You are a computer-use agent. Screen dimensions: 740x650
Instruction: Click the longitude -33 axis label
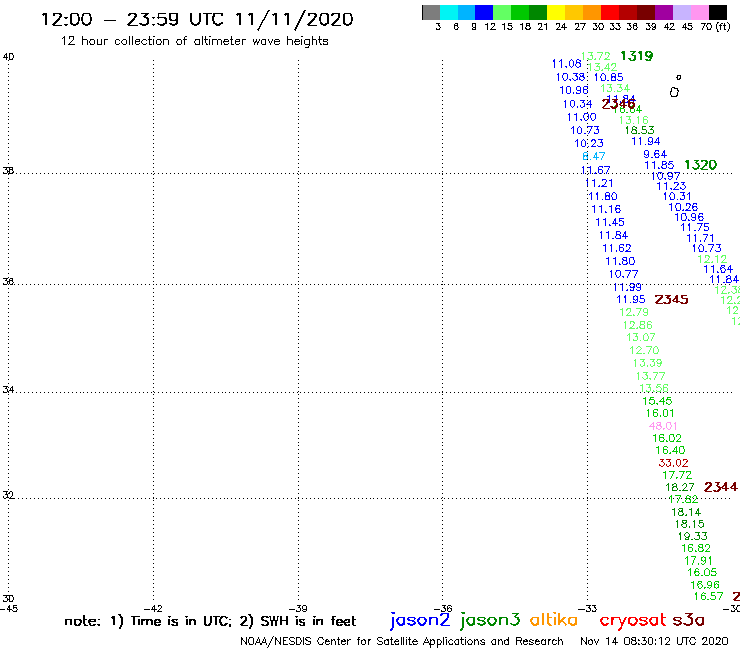point(588,608)
